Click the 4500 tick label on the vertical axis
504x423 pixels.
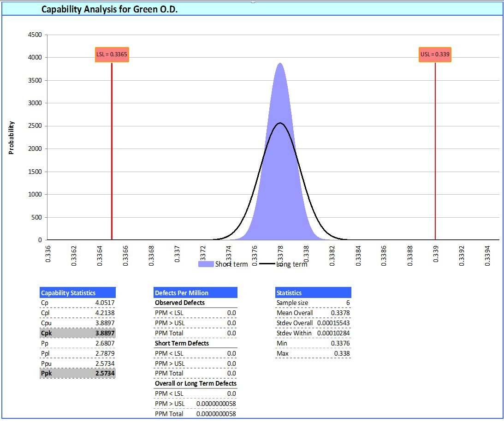point(36,35)
